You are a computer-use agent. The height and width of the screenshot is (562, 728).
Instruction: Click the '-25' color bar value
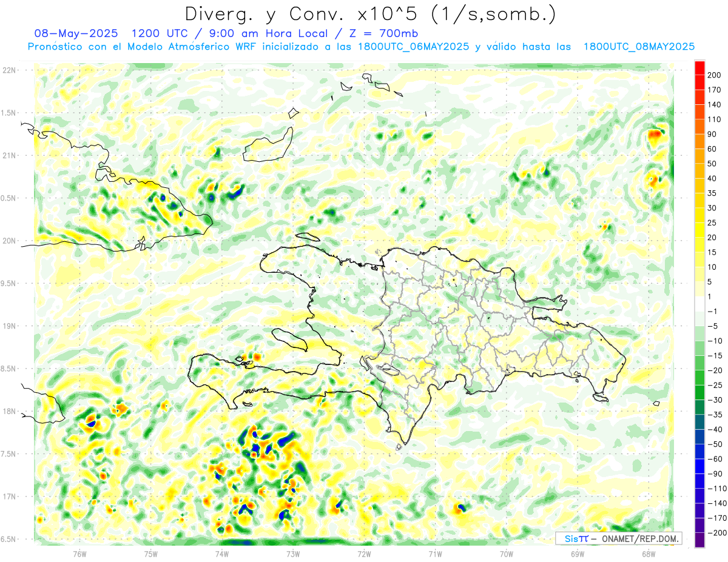(x=714, y=385)
